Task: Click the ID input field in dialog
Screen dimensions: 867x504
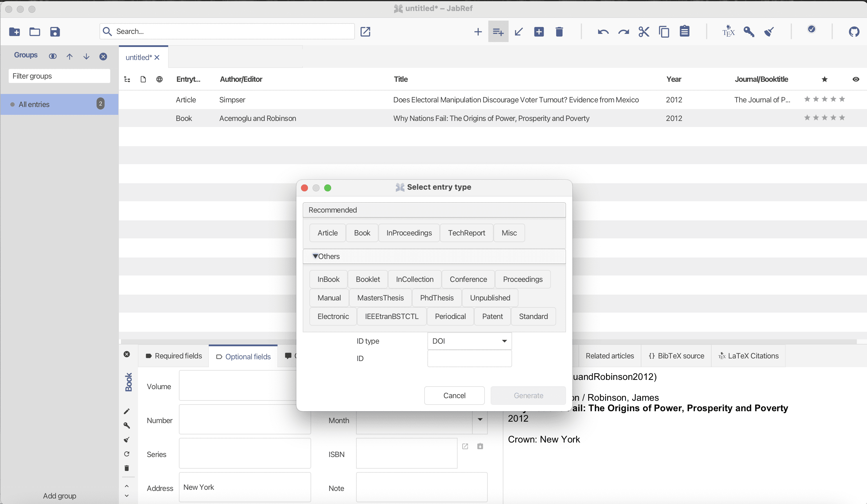Action: point(469,358)
